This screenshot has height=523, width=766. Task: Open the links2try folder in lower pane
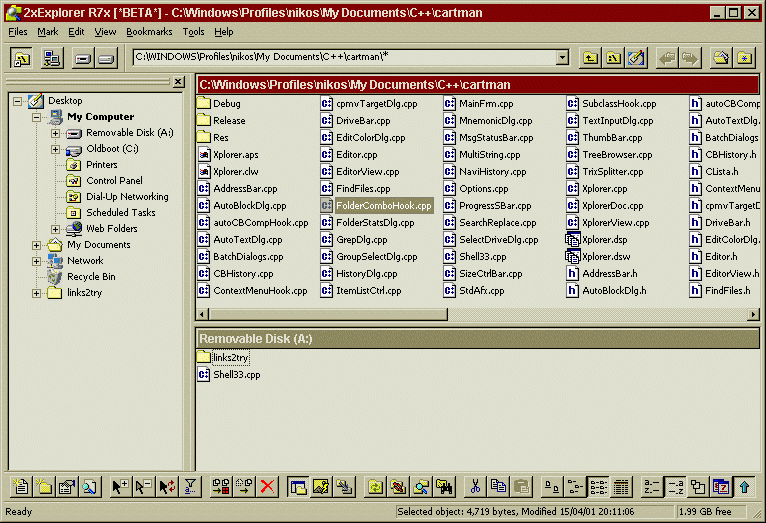click(x=230, y=357)
